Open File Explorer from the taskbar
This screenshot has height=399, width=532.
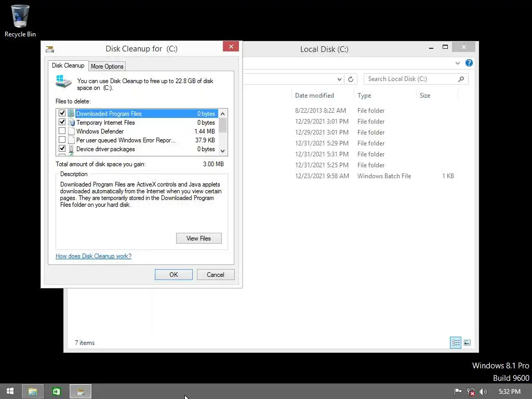pos(33,392)
